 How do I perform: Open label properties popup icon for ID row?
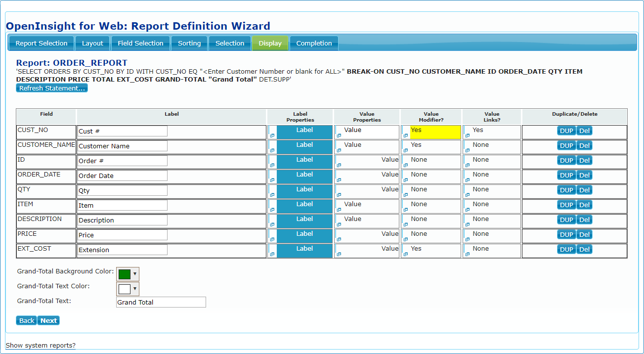point(272,165)
